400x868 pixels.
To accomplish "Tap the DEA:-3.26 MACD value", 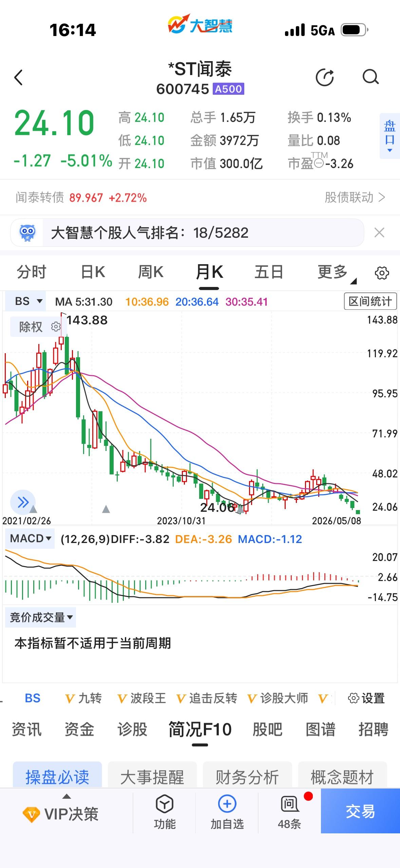I will [x=204, y=539].
